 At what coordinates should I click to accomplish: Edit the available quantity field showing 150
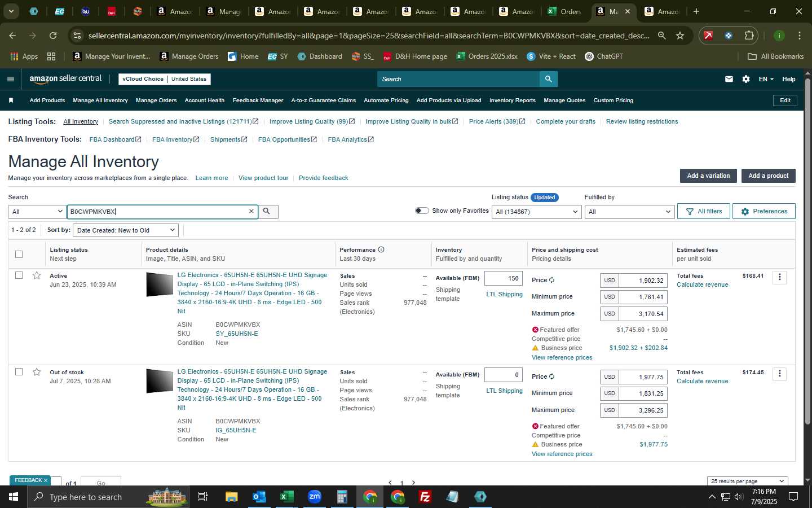(504, 278)
